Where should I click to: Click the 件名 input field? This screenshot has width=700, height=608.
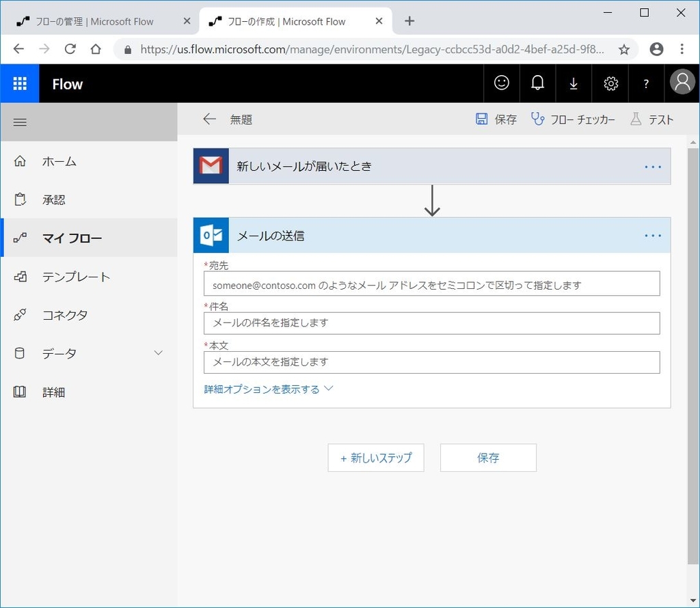(431, 322)
